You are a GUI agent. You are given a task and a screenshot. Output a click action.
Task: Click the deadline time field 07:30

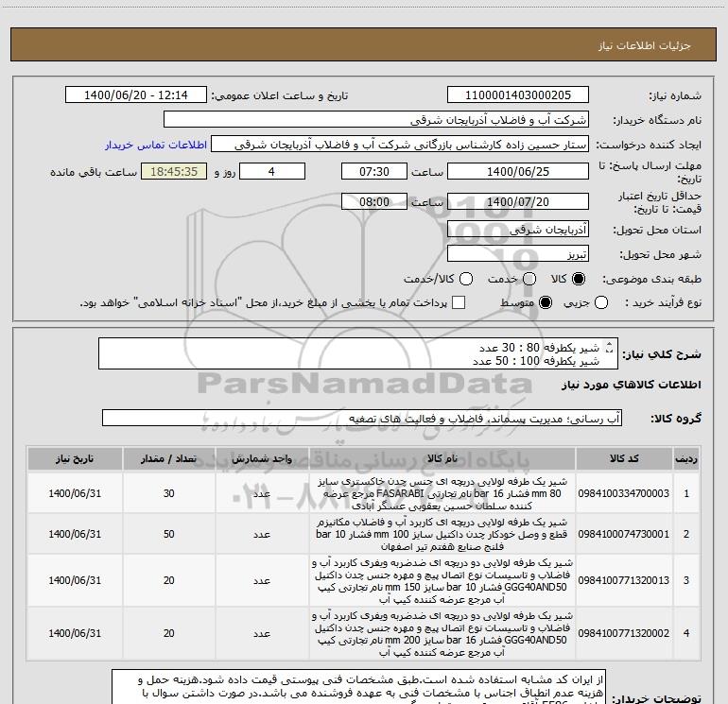(x=374, y=171)
